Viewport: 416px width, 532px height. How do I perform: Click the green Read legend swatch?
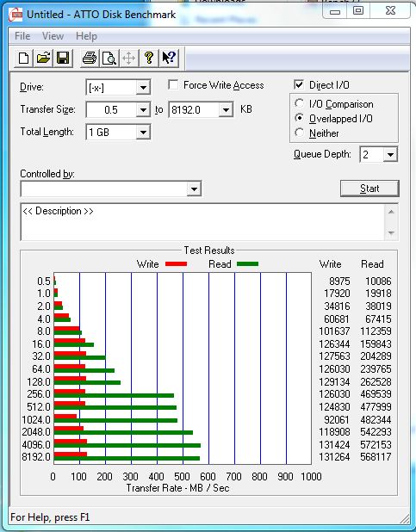click(247, 264)
